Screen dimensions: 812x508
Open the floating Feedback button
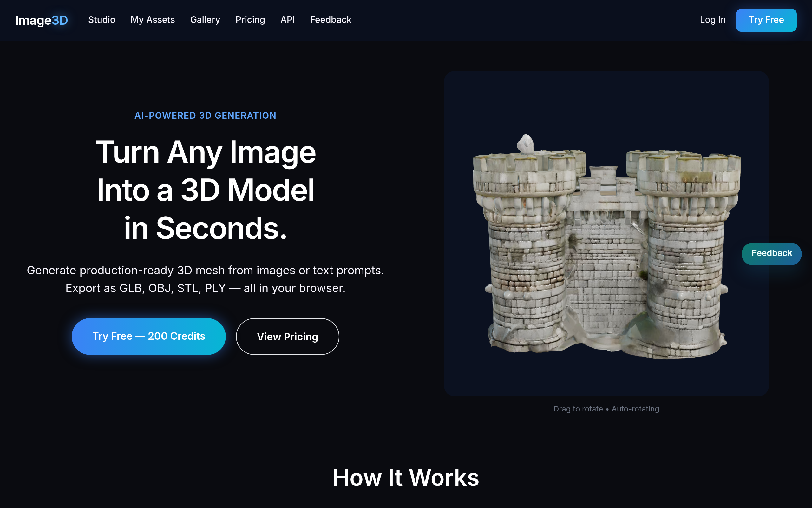point(771,254)
